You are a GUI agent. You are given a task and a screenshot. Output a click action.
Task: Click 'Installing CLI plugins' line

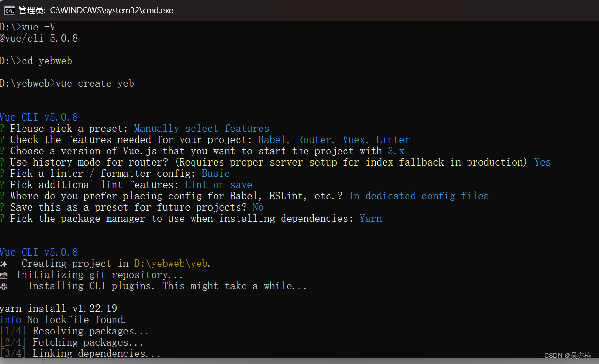[x=167, y=286]
